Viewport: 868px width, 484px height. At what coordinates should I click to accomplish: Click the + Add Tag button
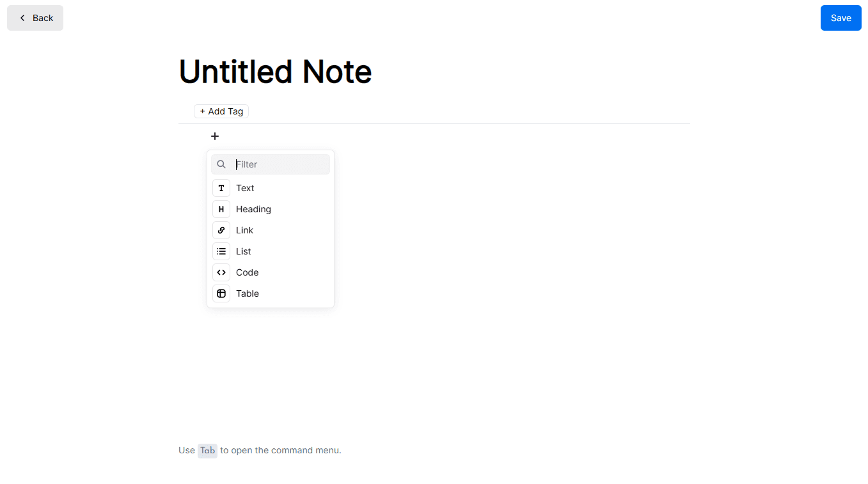point(221,111)
